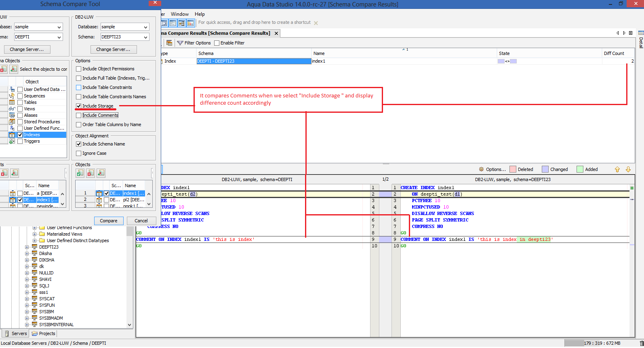The image size is (644, 348).
Task: Expand the SYSCAT schema node
Action: point(27,299)
